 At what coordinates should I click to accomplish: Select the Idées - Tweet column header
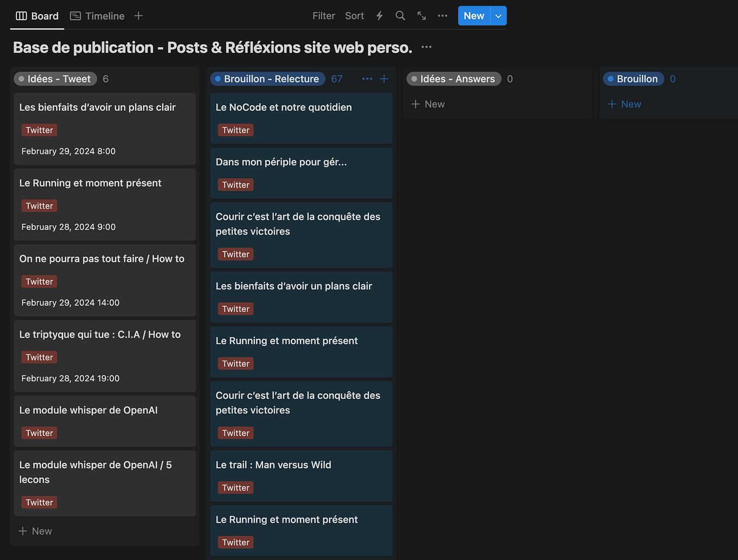(55, 79)
